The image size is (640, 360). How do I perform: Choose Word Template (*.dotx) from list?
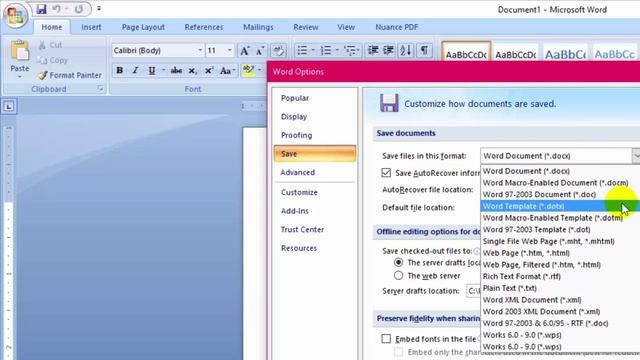point(559,206)
